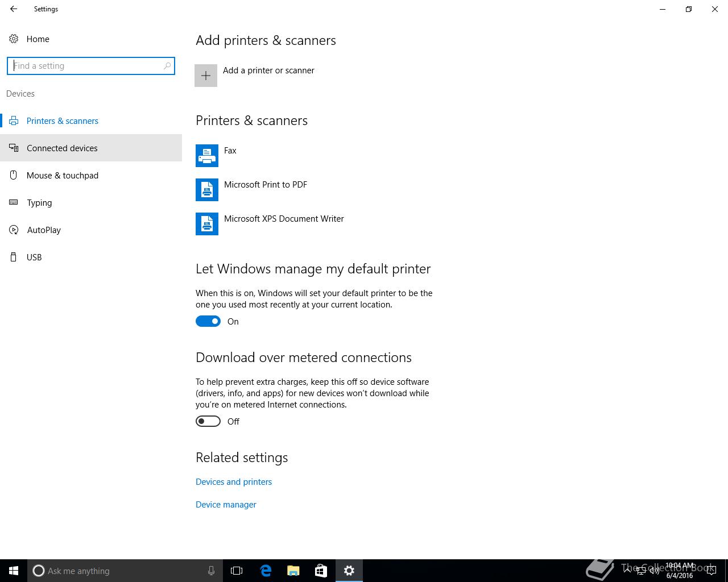The image size is (728, 582).
Task: Open File Explorer from taskbar
Action: [293, 571]
